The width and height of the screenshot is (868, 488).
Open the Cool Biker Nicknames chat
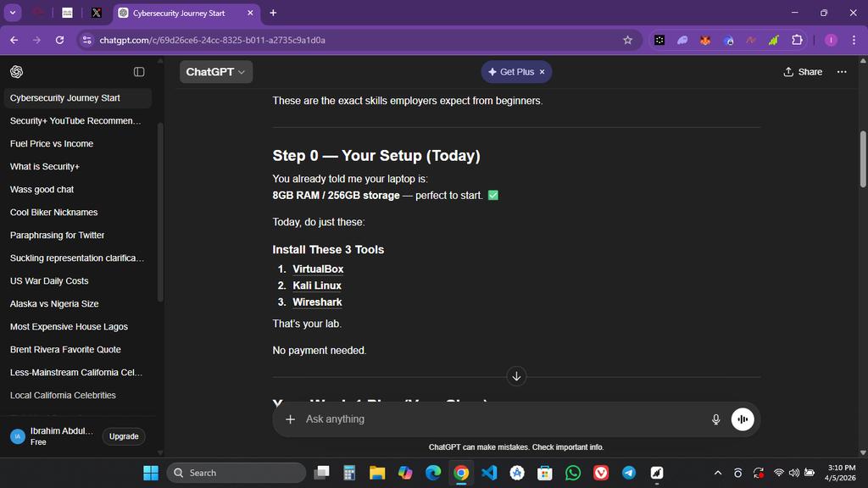click(x=77, y=212)
